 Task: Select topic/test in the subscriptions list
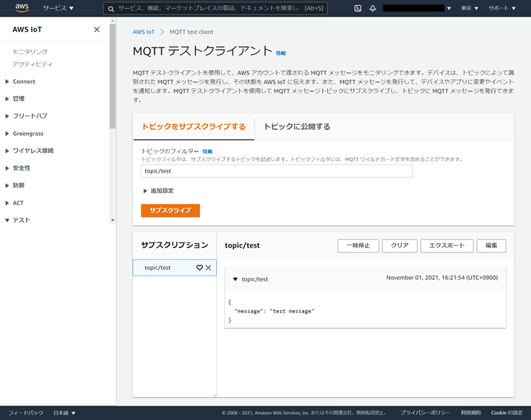click(x=157, y=268)
